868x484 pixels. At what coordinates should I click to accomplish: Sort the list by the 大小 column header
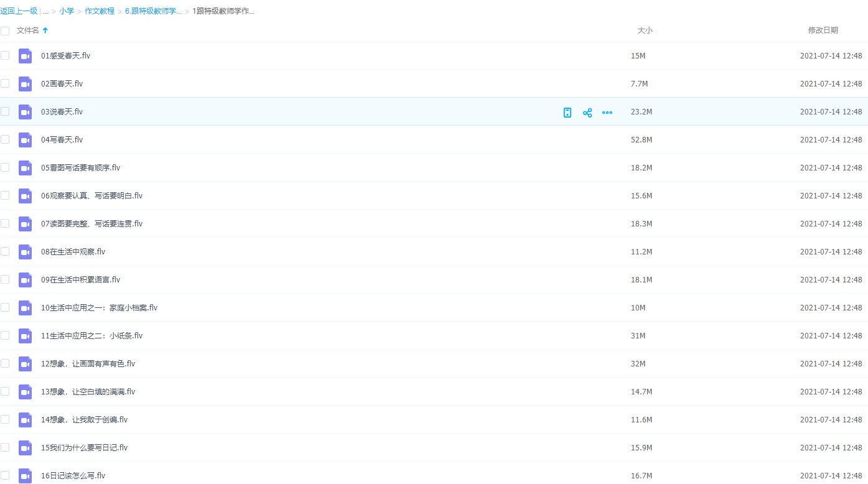[645, 30]
